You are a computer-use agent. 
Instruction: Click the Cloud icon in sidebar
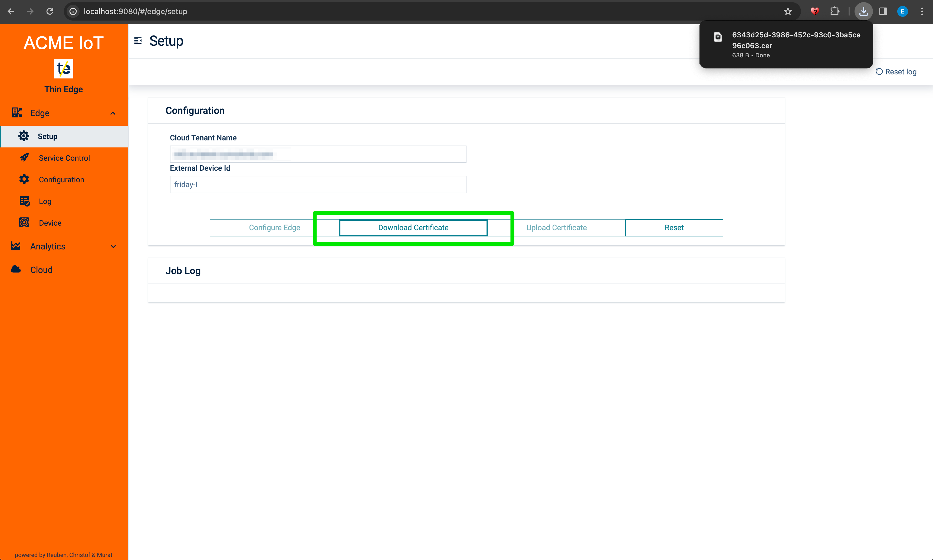(x=16, y=269)
